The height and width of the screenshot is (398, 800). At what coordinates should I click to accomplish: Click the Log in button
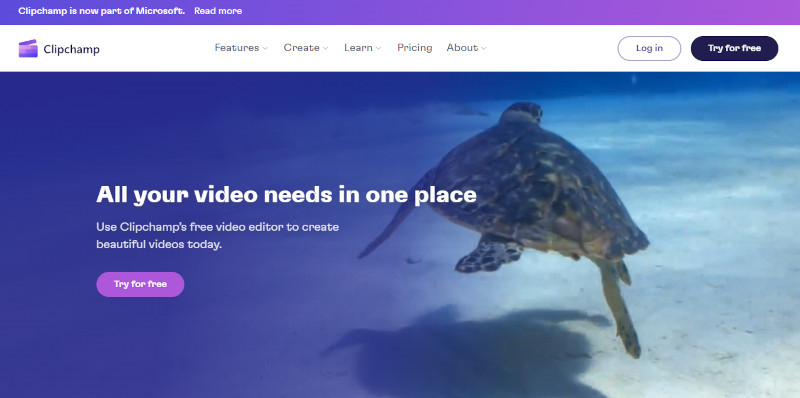(x=649, y=48)
